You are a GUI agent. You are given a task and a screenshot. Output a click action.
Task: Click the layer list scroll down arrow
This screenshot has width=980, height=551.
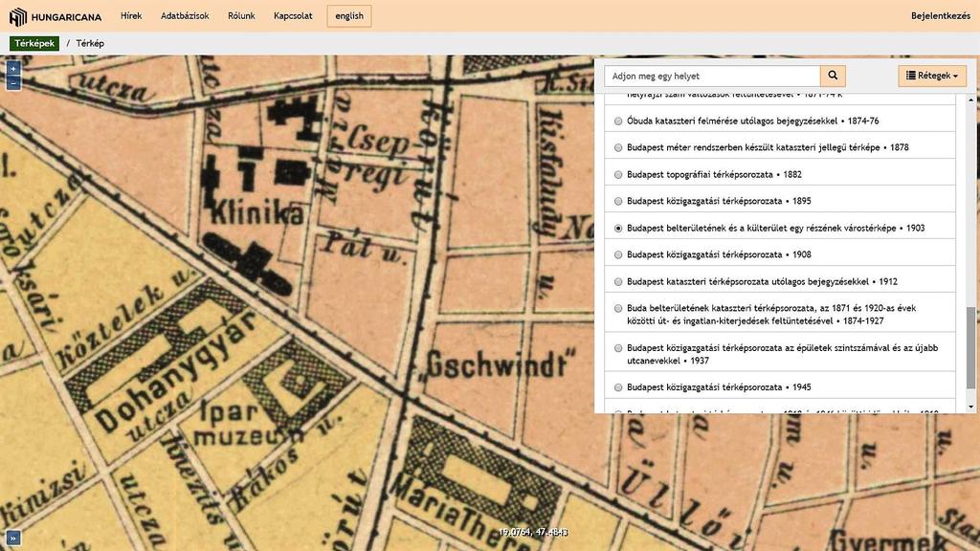(970, 408)
